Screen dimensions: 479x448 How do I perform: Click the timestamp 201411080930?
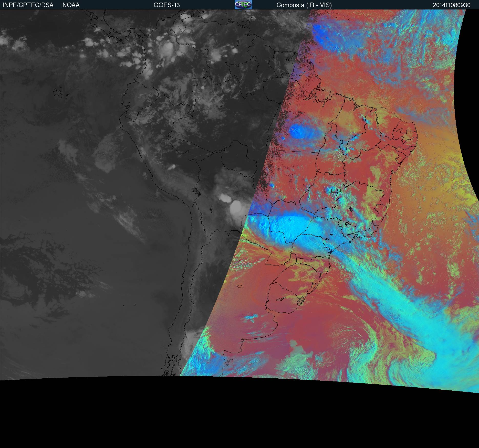point(452,5)
